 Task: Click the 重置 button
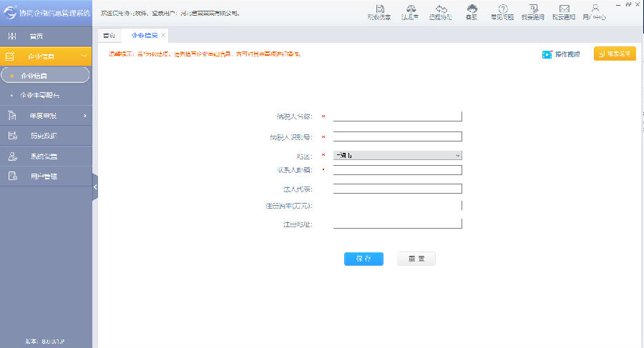(416, 259)
